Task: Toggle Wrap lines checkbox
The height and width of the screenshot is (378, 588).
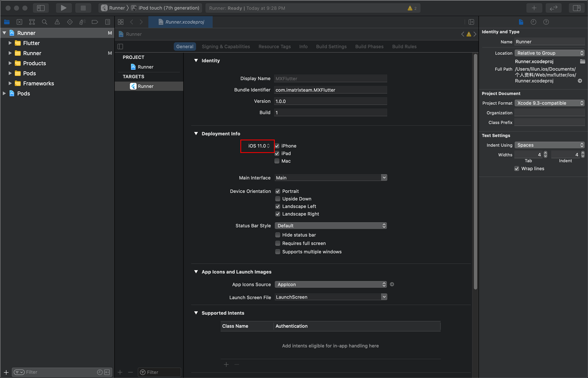Action: coord(517,168)
